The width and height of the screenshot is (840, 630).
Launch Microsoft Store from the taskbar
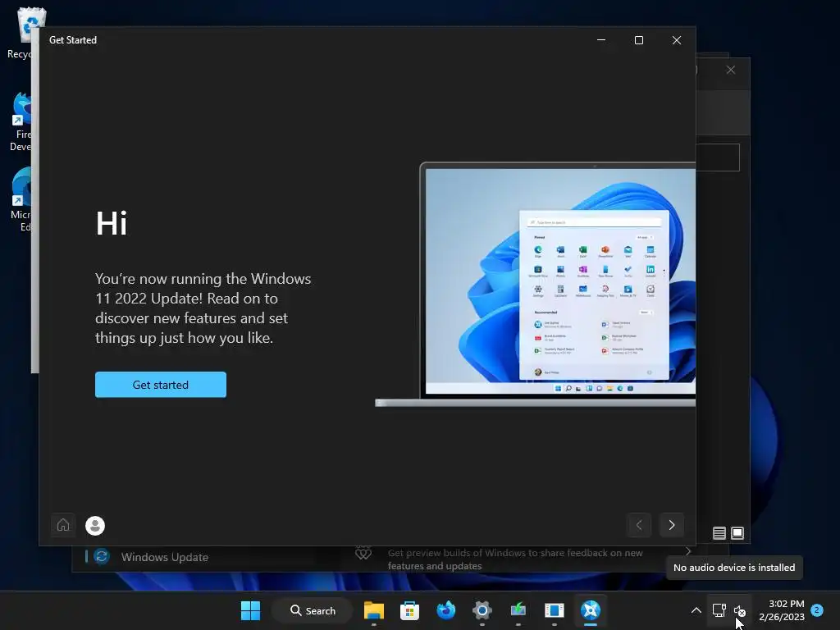tap(409, 610)
